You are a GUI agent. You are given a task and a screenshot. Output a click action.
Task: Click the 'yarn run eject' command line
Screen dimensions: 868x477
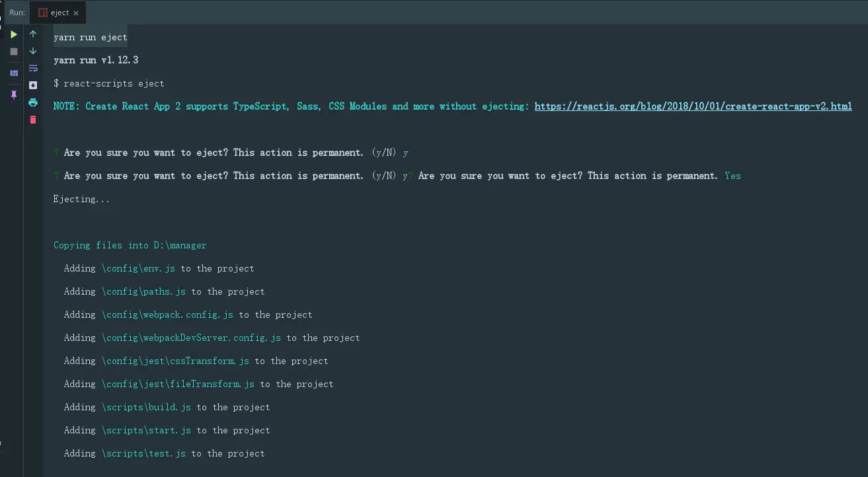pos(91,37)
